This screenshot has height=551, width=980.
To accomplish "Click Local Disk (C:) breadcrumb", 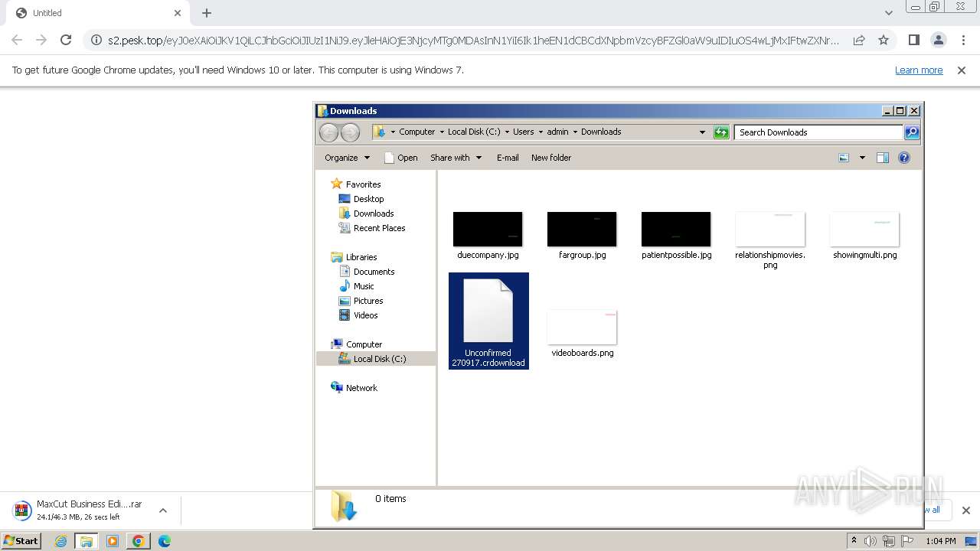I will tap(474, 132).
